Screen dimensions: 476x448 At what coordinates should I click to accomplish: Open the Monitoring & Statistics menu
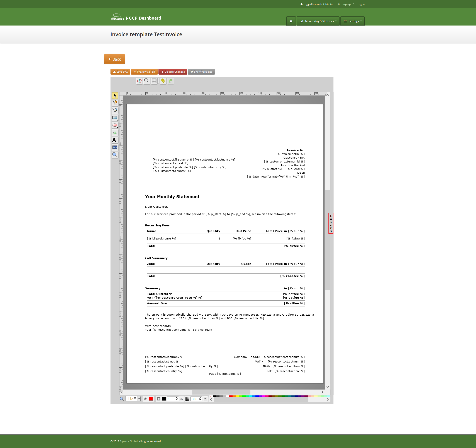pyautogui.click(x=318, y=21)
